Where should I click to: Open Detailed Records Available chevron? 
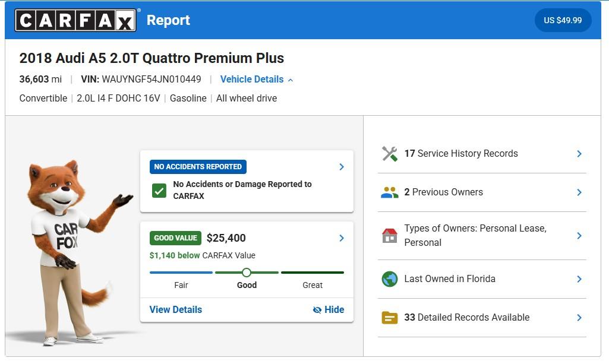(579, 318)
